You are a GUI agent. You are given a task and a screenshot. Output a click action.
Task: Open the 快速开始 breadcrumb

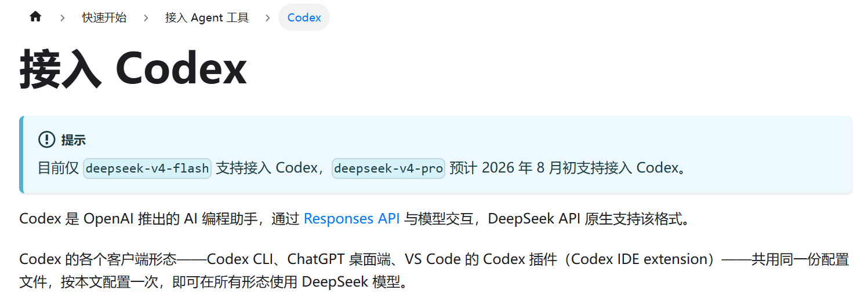[x=104, y=17]
